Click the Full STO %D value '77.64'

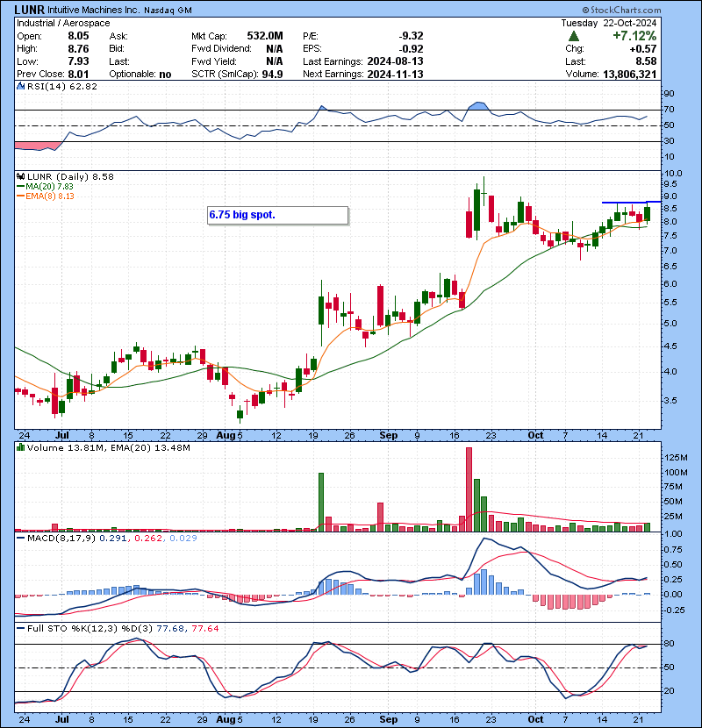coord(204,629)
